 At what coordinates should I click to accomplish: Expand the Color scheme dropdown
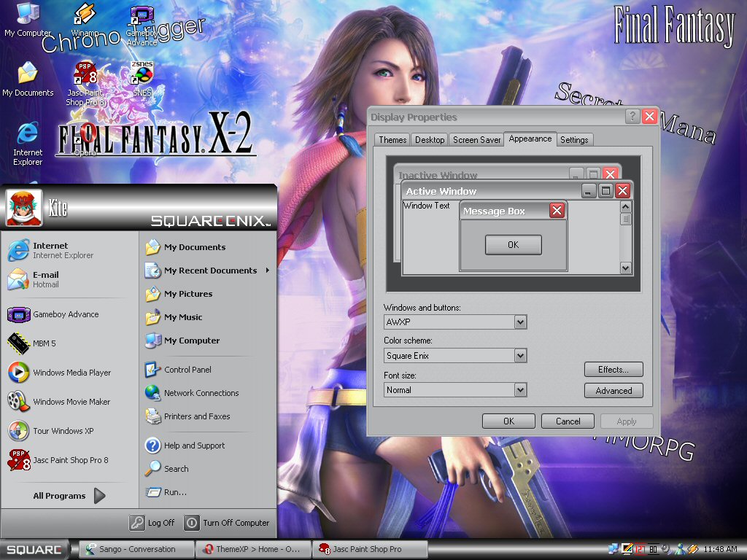tap(519, 356)
